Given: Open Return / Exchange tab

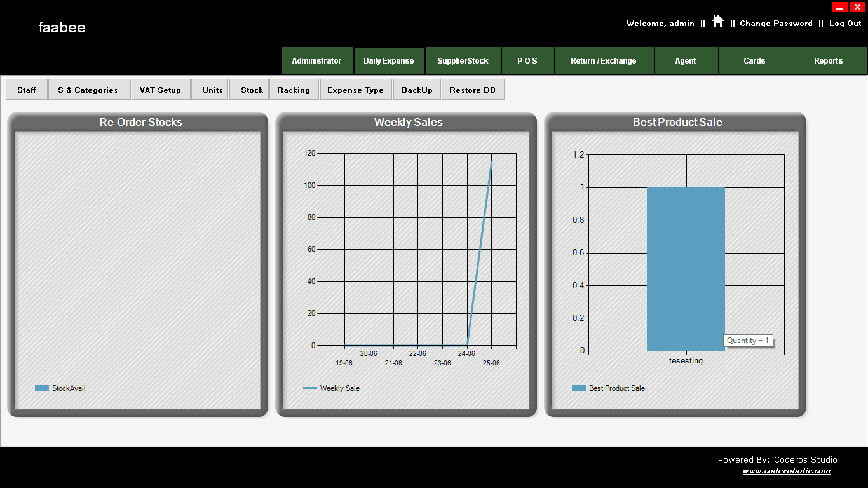Looking at the screenshot, I should 603,61.
